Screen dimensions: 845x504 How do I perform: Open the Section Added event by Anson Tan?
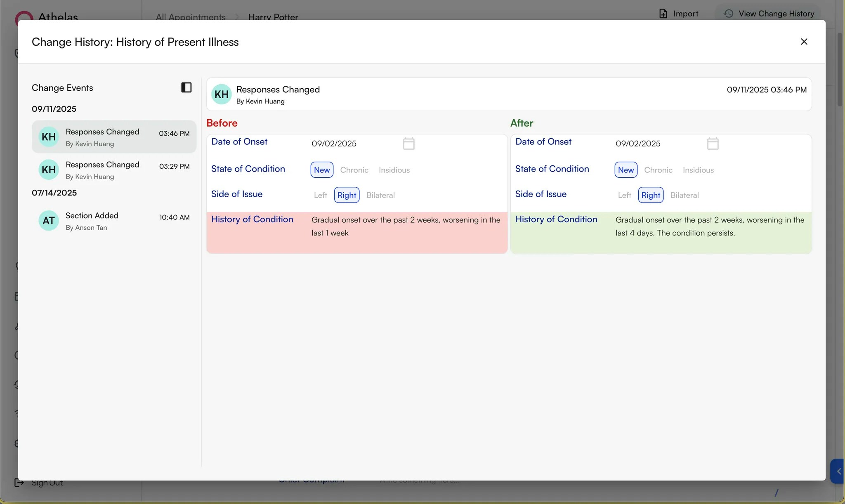coord(114,221)
